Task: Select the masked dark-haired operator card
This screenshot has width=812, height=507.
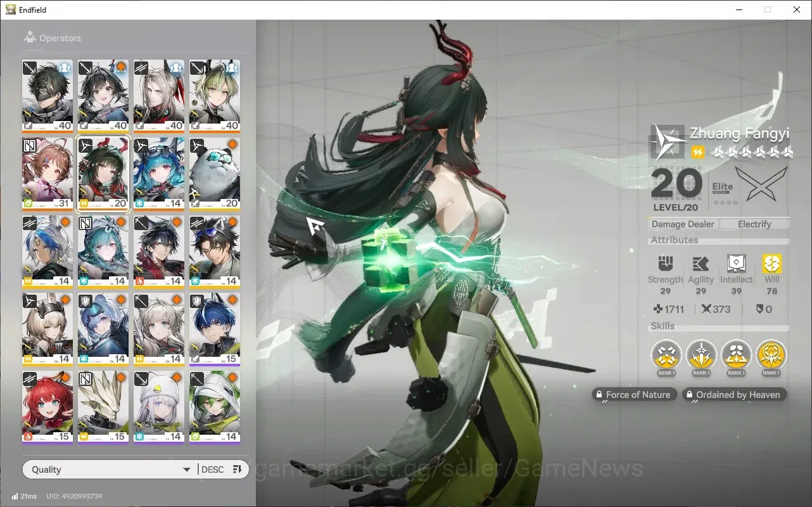Action: [x=48, y=96]
